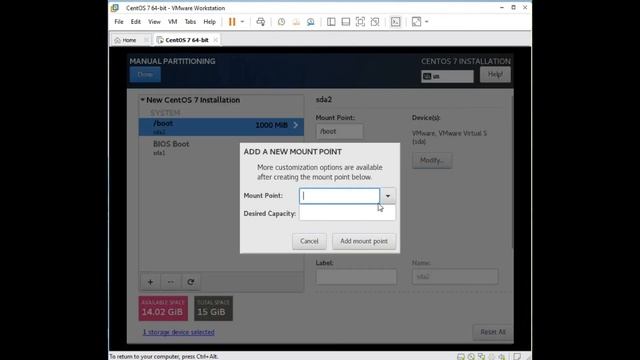This screenshot has height=360, width=640.
Task: Open the 1 storage device selected link
Action: click(178, 332)
